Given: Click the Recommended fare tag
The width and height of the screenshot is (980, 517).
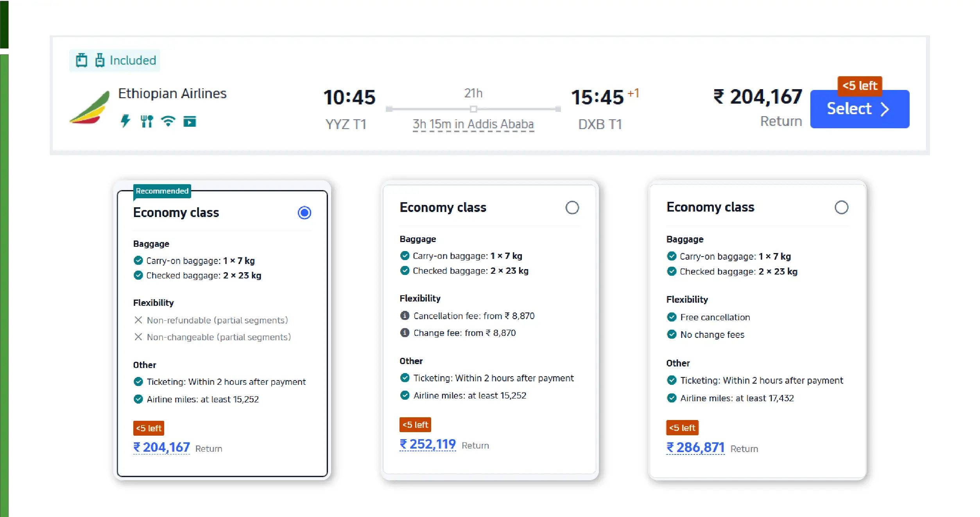Looking at the screenshot, I should point(162,191).
